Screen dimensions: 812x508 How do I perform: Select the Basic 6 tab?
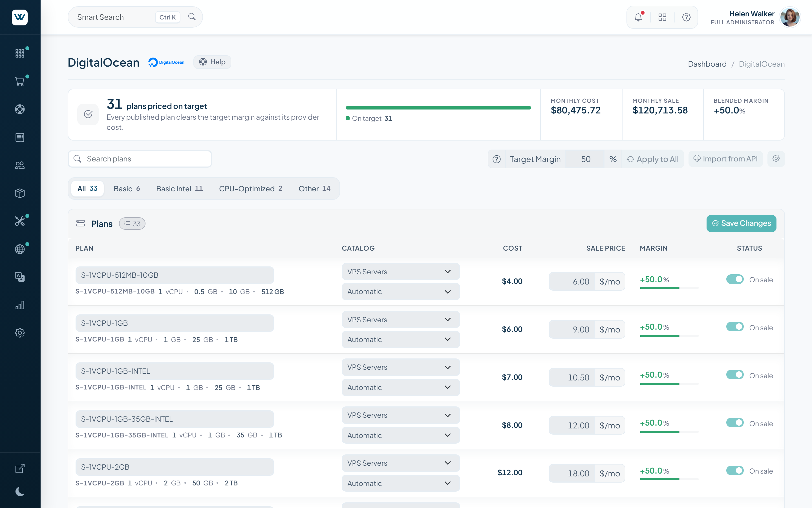click(127, 189)
